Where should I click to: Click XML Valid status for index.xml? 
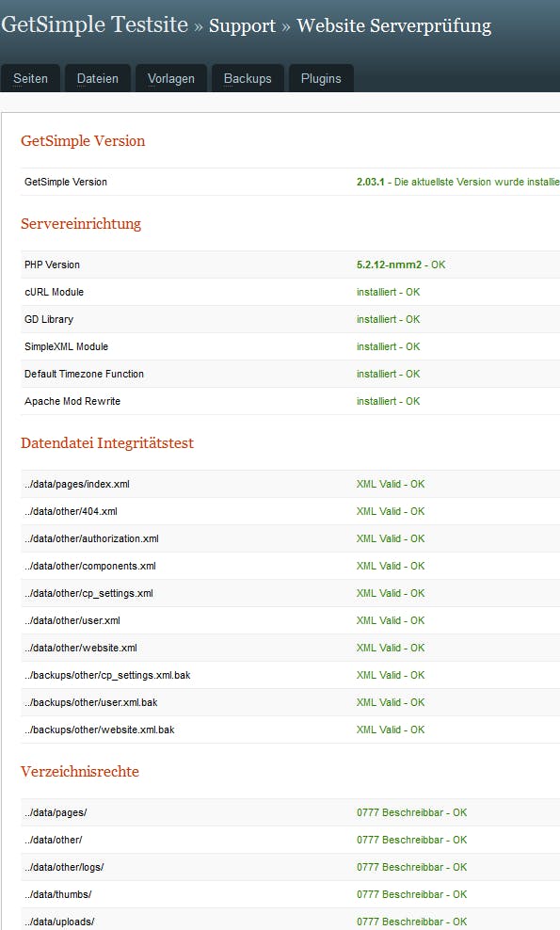click(x=391, y=485)
